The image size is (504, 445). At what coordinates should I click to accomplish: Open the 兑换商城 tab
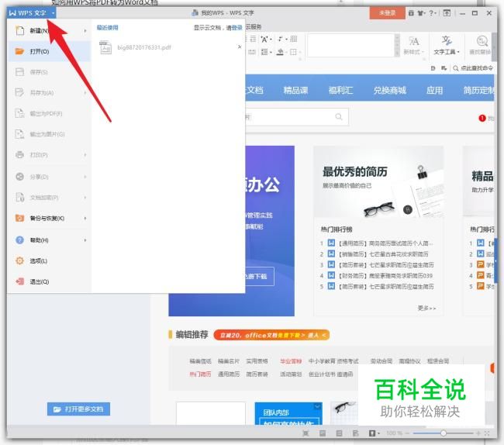[389, 90]
